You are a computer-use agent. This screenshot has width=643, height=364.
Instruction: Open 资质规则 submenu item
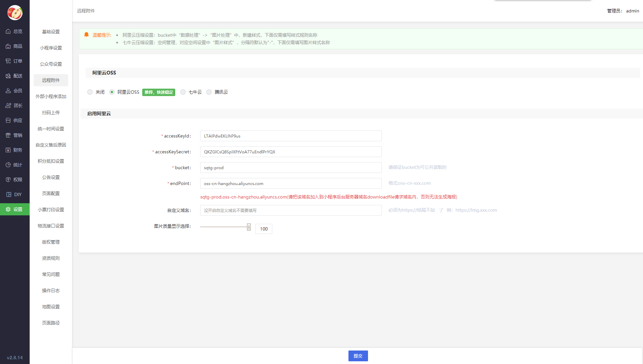pyautogui.click(x=51, y=258)
